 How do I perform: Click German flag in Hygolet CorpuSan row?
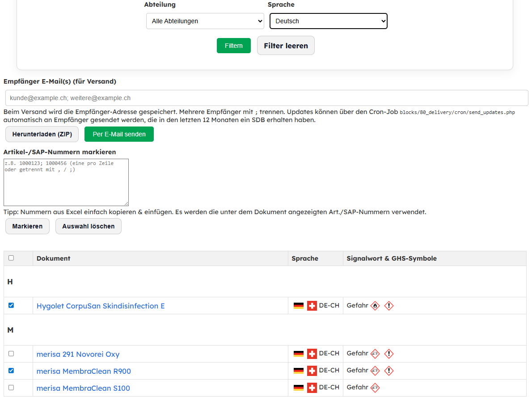(x=299, y=306)
